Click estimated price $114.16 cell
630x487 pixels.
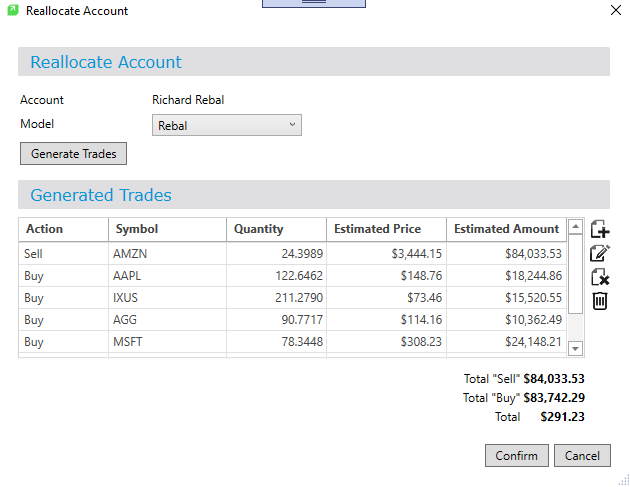click(x=387, y=320)
